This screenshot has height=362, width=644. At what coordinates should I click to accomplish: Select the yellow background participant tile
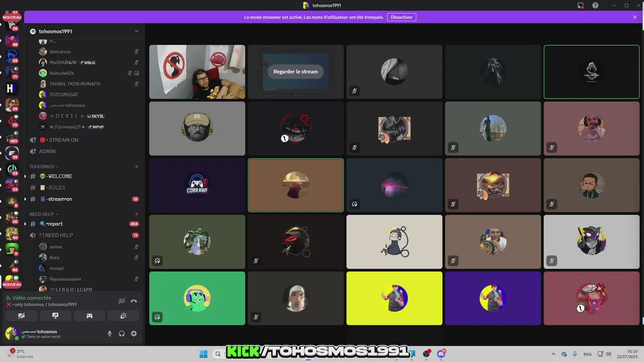pos(394,298)
